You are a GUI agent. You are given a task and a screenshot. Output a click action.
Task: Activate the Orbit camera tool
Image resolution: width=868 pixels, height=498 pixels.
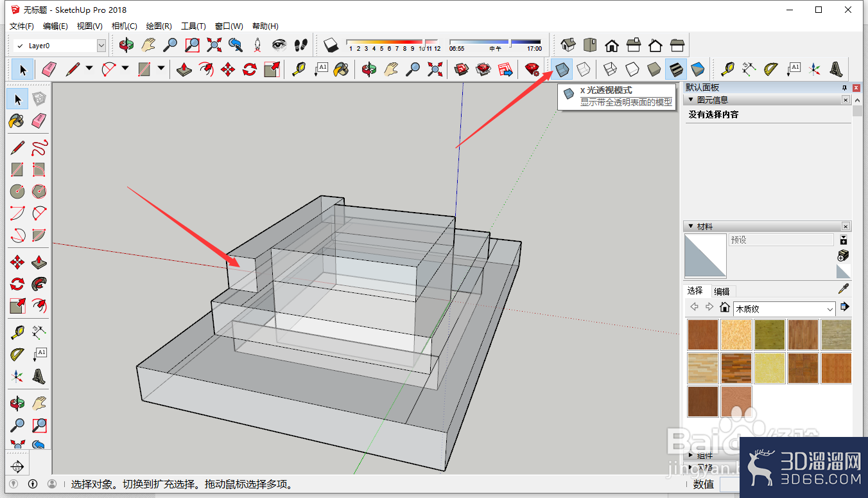pos(127,45)
